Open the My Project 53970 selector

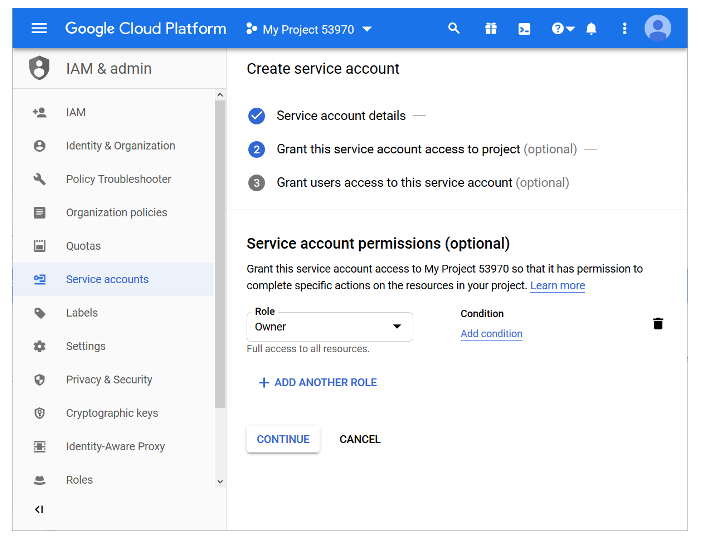coord(309,29)
